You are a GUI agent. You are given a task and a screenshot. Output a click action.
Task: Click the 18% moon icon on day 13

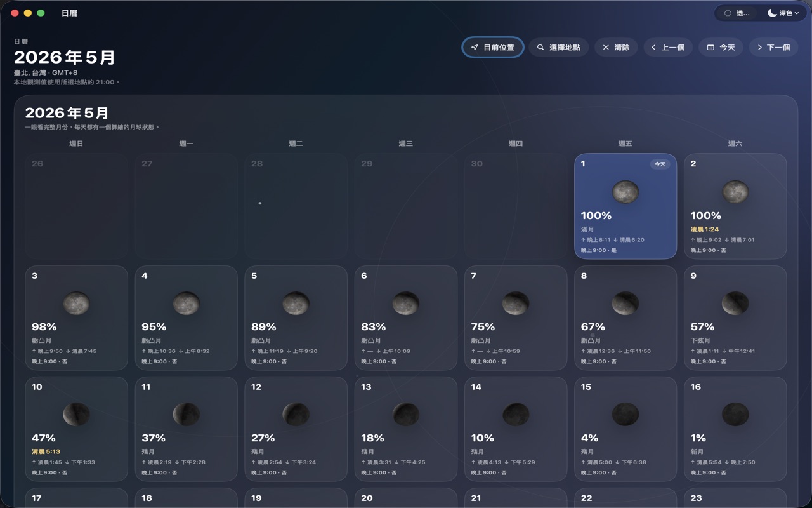point(405,415)
